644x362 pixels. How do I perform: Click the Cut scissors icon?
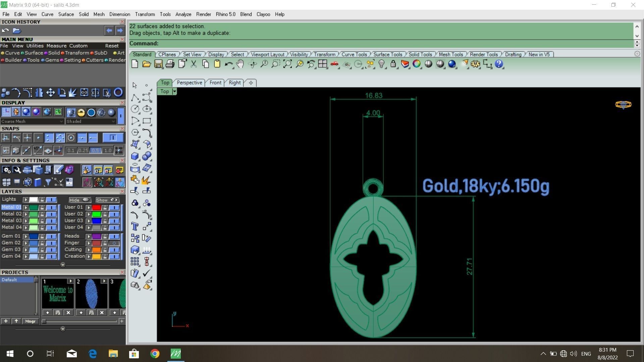[x=194, y=64]
